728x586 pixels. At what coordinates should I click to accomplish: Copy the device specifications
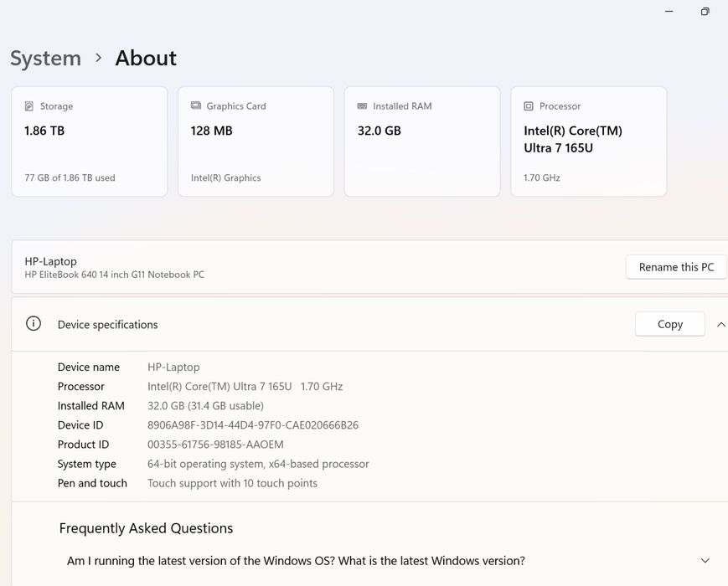point(669,325)
